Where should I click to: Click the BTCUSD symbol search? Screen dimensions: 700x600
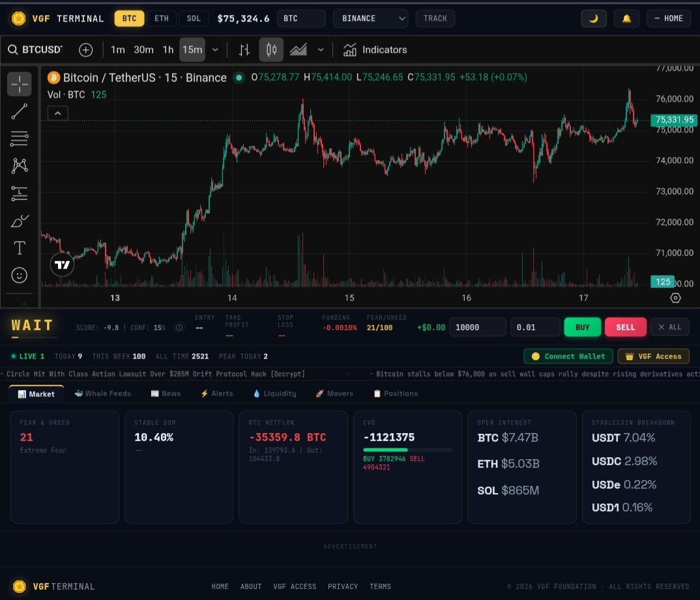click(35, 50)
